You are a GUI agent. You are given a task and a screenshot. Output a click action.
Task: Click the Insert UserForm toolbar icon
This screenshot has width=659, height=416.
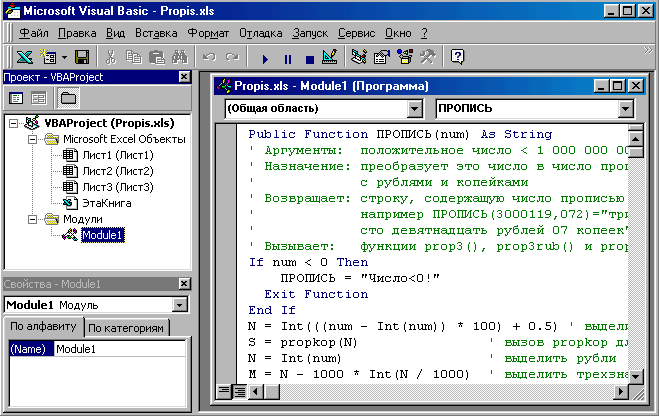[48, 57]
